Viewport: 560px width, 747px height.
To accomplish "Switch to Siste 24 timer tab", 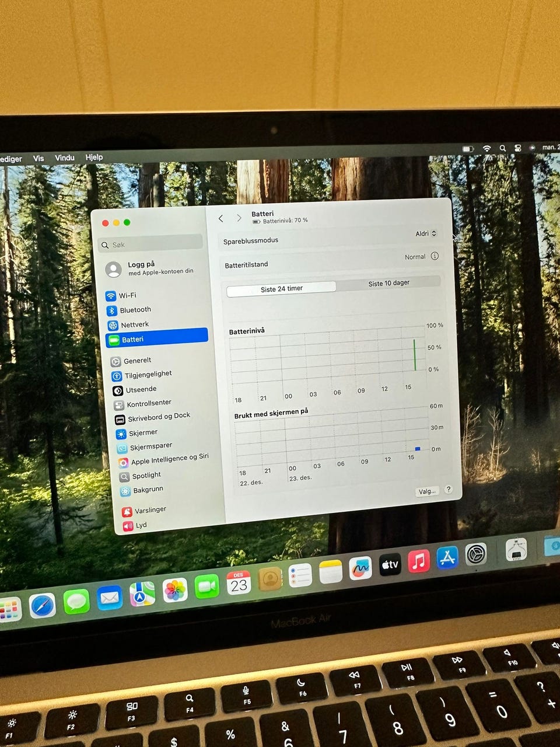I will click(281, 288).
